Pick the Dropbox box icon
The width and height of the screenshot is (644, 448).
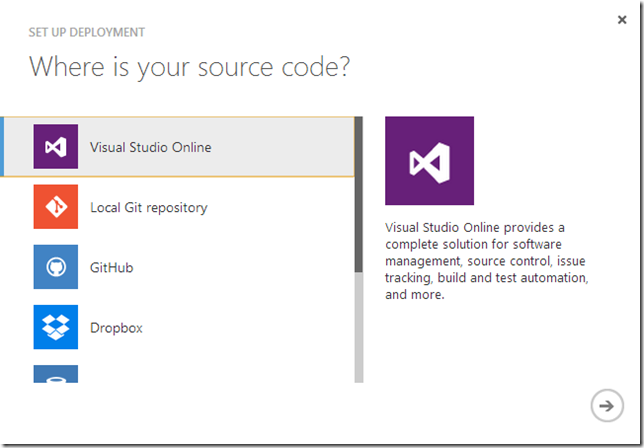click(55, 327)
